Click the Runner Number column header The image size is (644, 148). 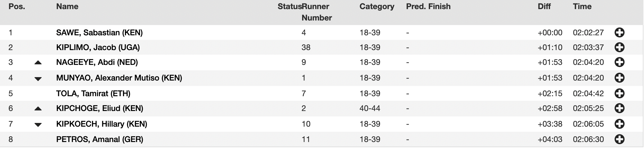pos(316,12)
